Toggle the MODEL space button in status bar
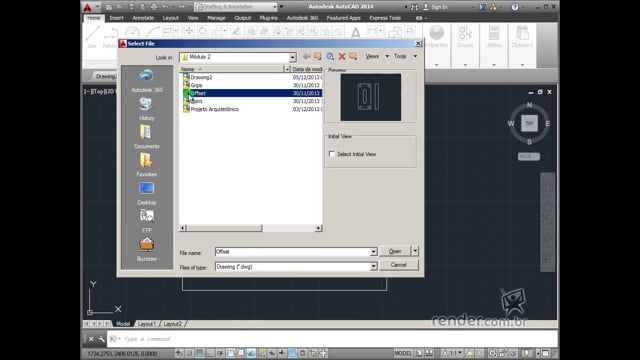The height and width of the screenshot is (360, 640). [403, 353]
